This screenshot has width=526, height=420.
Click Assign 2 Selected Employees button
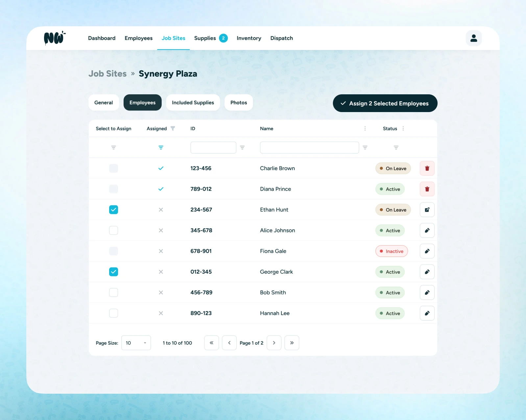(x=385, y=103)
